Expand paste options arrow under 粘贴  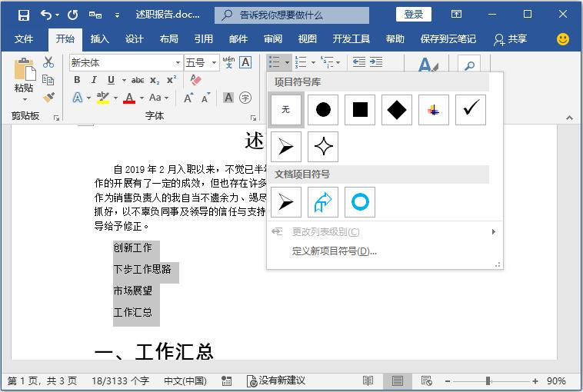tap(25, 99)
